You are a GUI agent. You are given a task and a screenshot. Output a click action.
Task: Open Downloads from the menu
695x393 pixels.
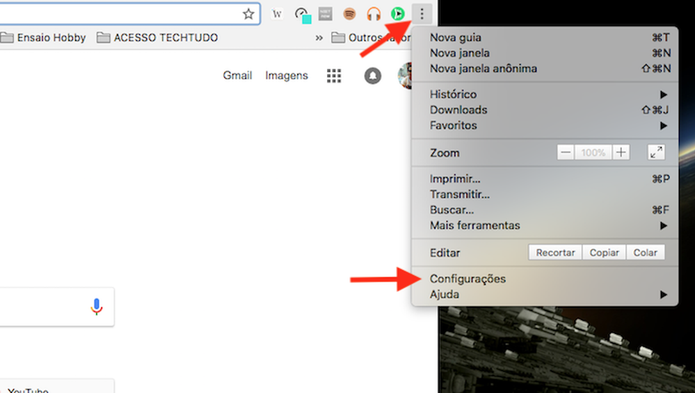[x=545, y=110]
